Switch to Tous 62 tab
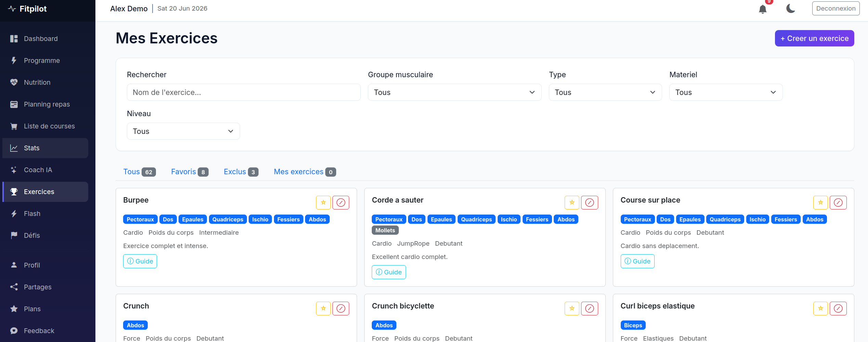The height and width of the screenshot is (342, 868). click(x=140, y=172)
